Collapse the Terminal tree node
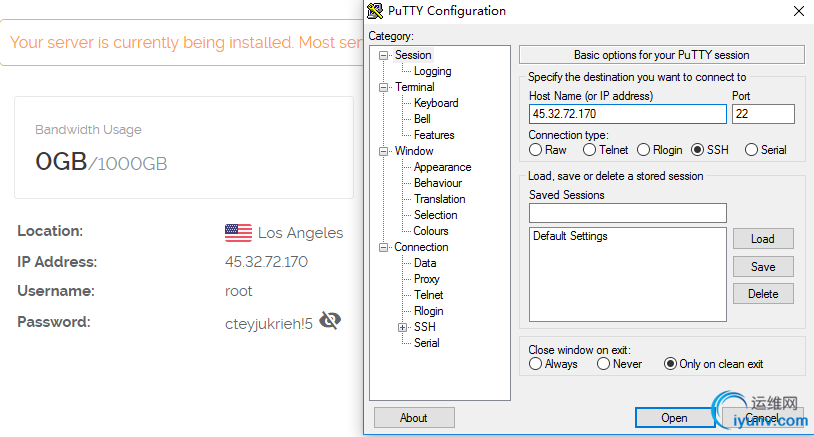The width and height of the screenshot is (814, 437). point(383,88)
